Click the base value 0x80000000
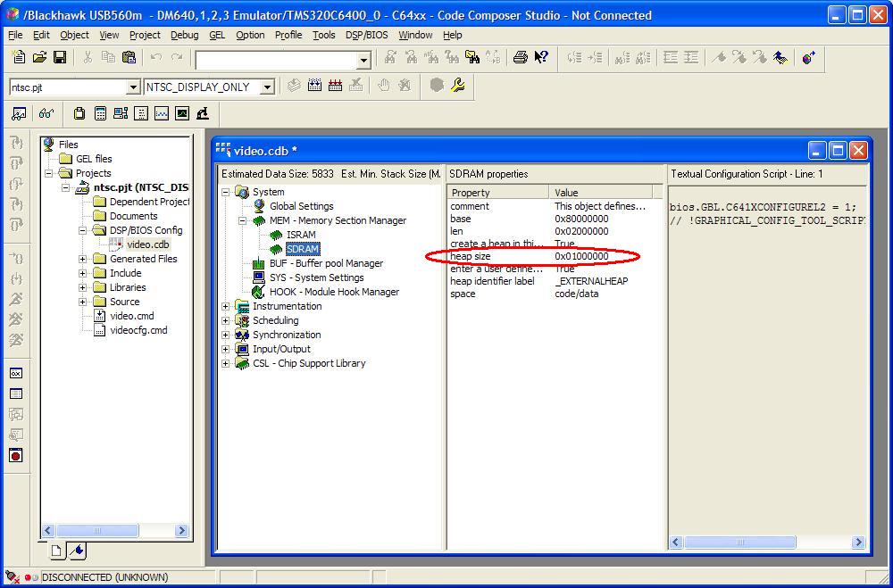 (581, 219)
